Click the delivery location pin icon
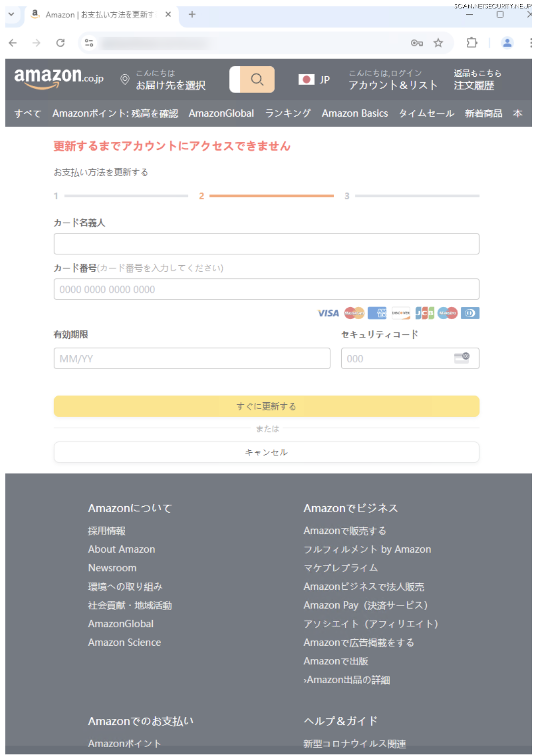This screenshot has height=756, width=536. coord(125,79)
